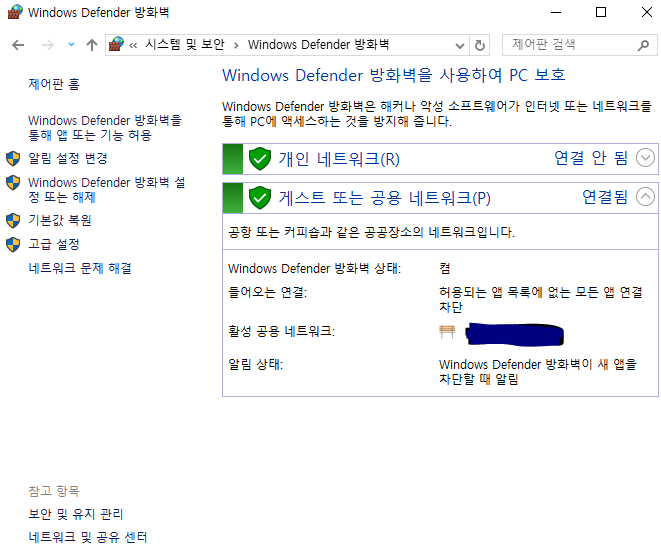Open the recent locations dropdown arrow

71,44
